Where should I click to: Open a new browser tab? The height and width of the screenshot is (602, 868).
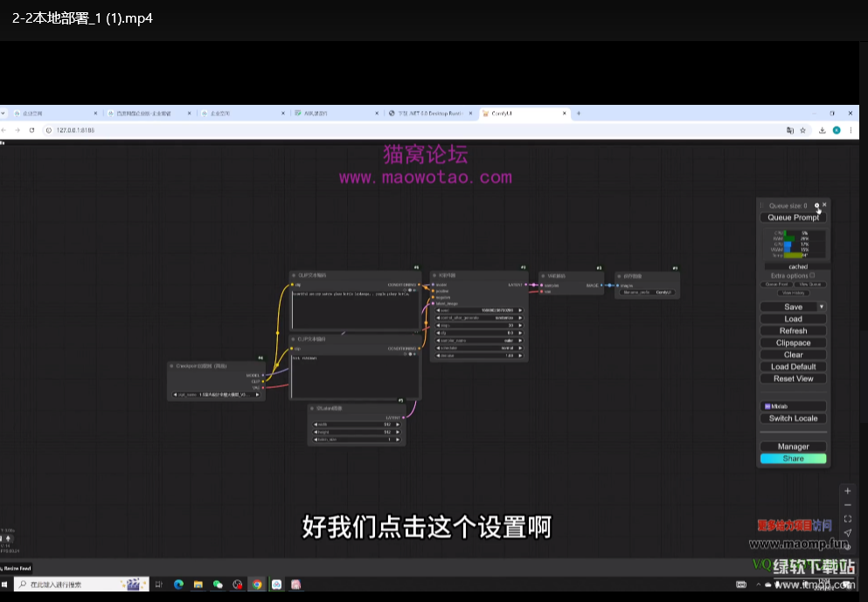[x=579, y=114]
